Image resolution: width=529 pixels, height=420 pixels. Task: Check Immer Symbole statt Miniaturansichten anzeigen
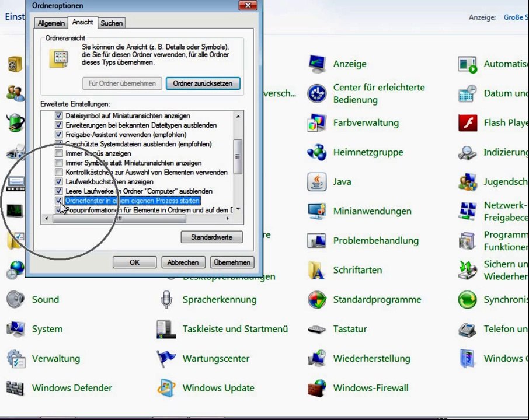[x=59, y=163]
